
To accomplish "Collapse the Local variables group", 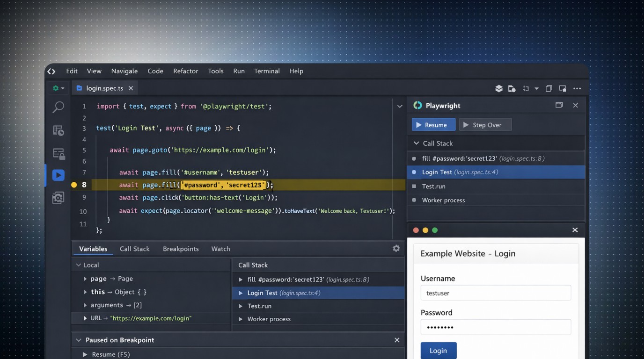I will (x=79, y=265).
